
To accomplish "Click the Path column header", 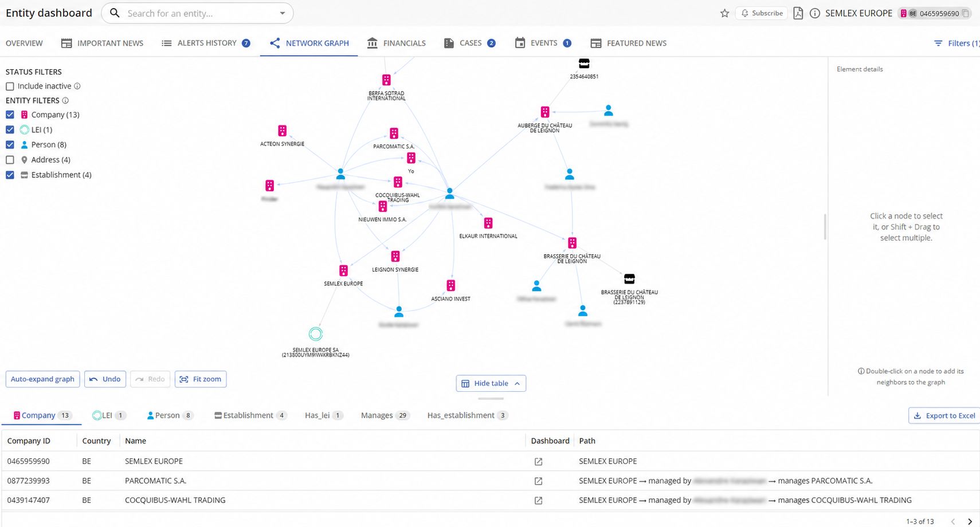I will pyautogui.click(x=587, y=441).
